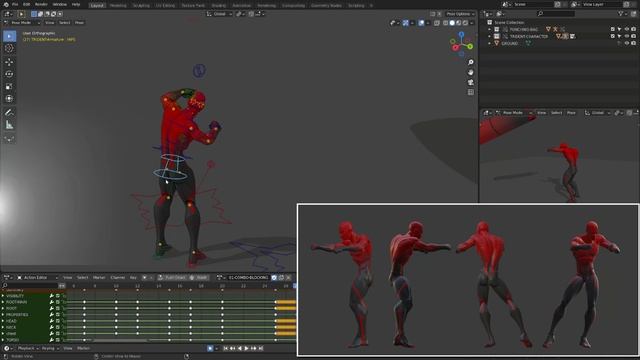
Task: Click the Push Down button in Action Editor
Action: click(x=172, y=278)
